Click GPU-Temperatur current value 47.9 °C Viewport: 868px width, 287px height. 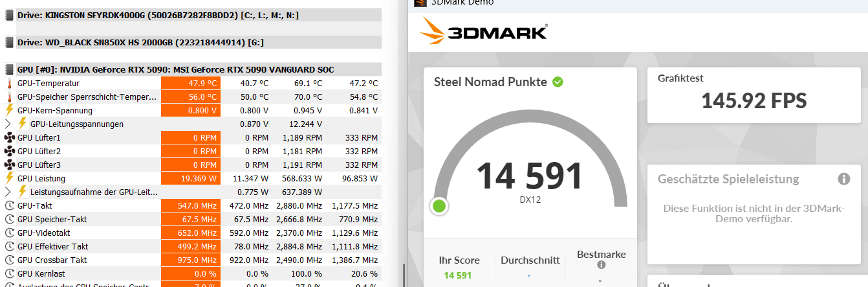click(190, 83)
